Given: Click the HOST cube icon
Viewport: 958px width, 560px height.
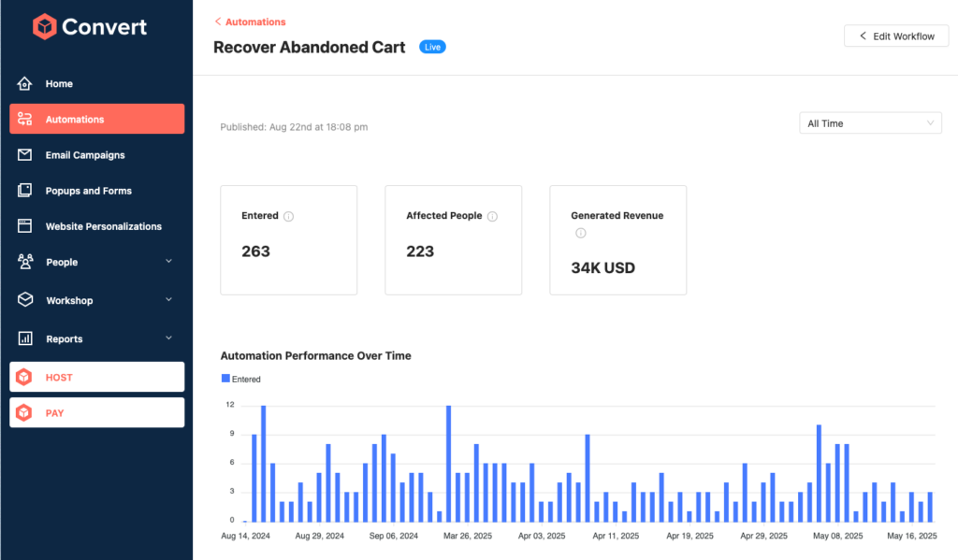Looking at the screenshot, I should (23, 377).
